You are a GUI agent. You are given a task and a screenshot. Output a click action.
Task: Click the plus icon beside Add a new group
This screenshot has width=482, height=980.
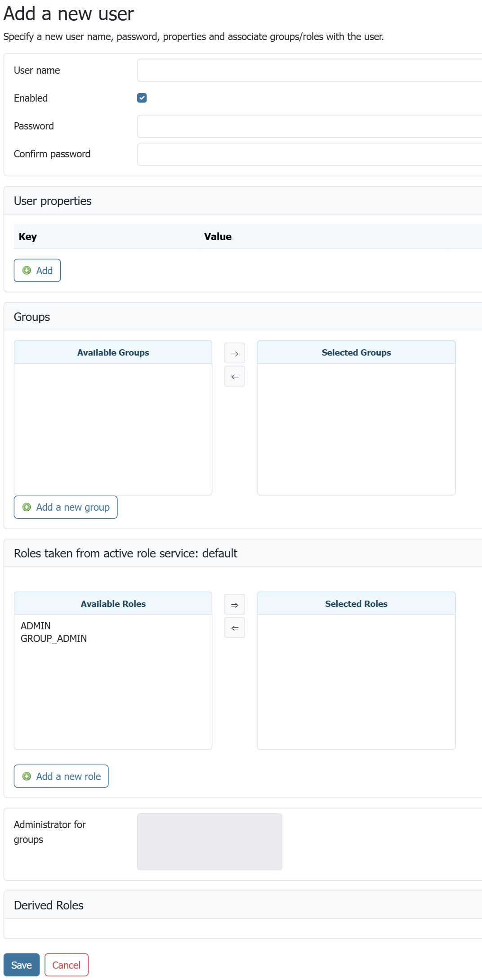pyautogui.click(x=27, y=507)
